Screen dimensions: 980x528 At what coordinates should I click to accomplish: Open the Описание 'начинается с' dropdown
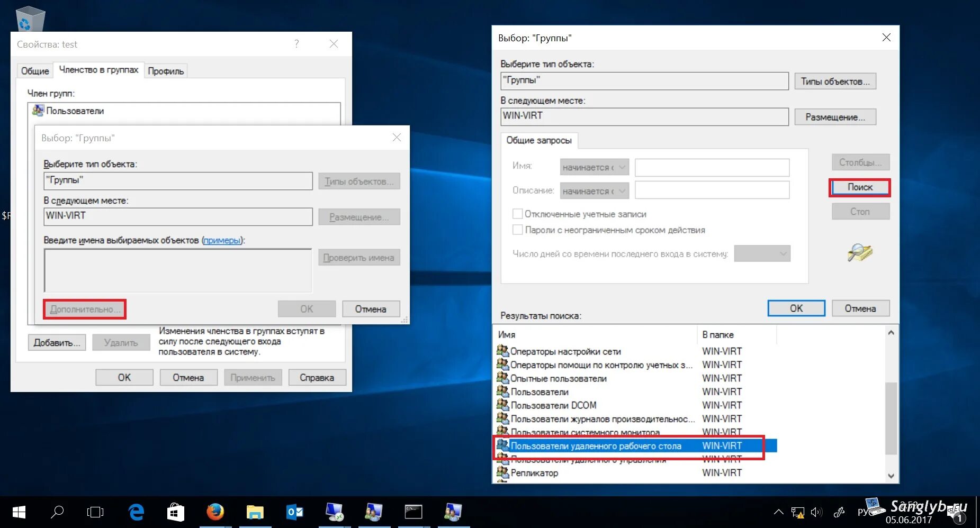click(x=595, y=190)
